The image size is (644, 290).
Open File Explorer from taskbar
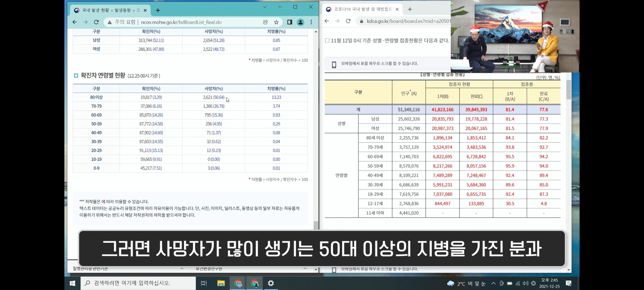click(x=221, y=283)
